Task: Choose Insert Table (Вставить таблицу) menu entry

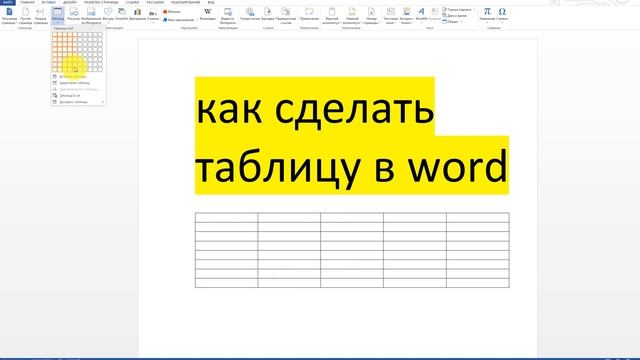Action: coord(78,76)
